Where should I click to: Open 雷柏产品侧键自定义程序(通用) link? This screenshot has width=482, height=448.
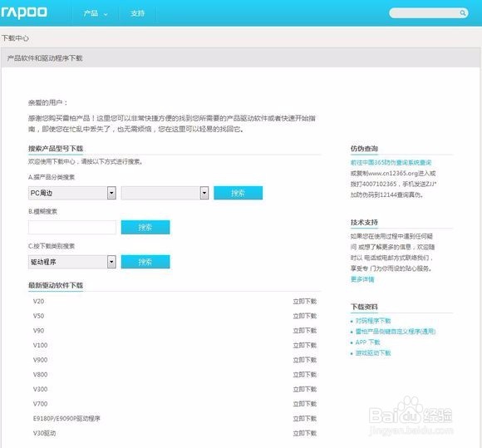click(396, 332)
